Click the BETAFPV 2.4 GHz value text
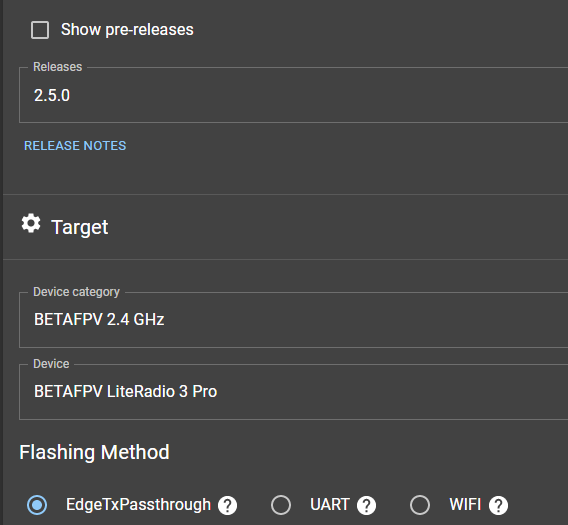This screenshot has width=568, height=525. [x=99, y=320]
